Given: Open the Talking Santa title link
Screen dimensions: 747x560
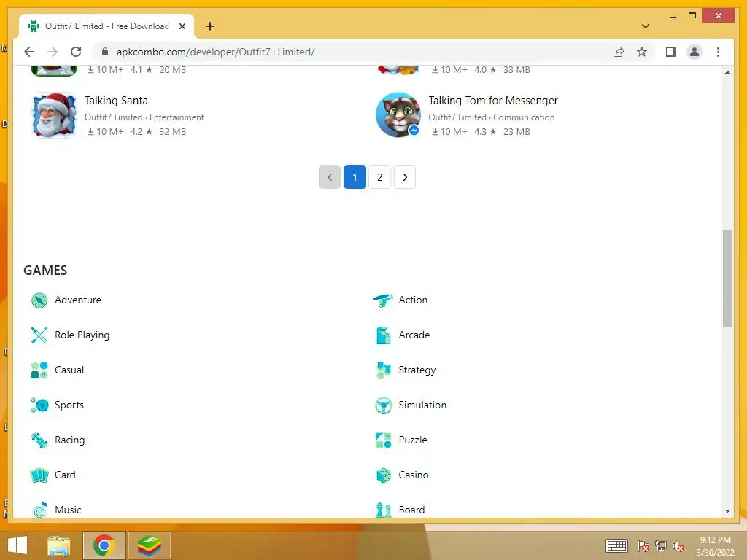Looking at the screenshot, I should [x=116, y=101].
